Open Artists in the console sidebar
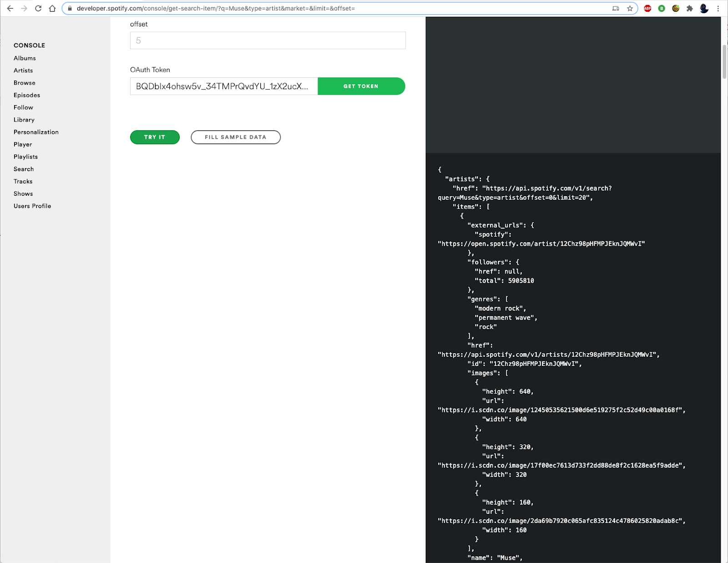Viewport: 728px width, 563px height. (x=23, y=71)
